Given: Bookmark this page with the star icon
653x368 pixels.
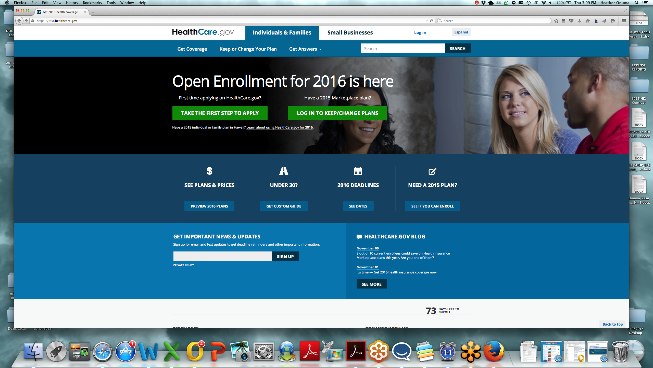Looking at the screenshot, I should click(x=556, y=20).
